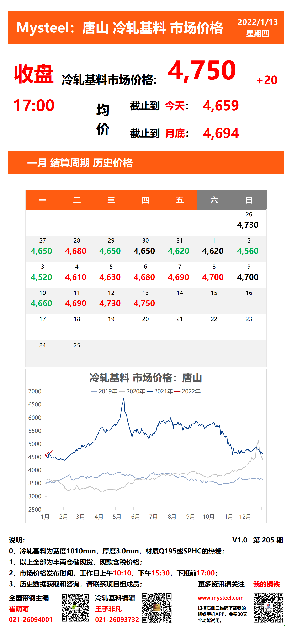292x644 pixels.
Task: Click the 更多资讯请关注 text
Action: tap(221, 584)
